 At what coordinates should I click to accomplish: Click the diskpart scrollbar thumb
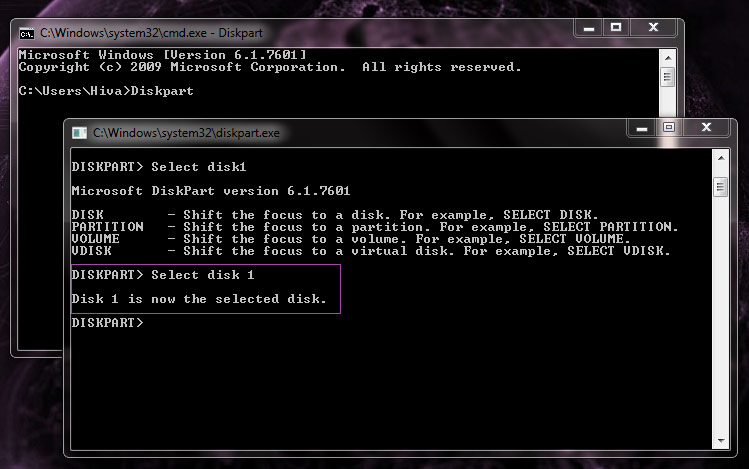tap(719, 188)
